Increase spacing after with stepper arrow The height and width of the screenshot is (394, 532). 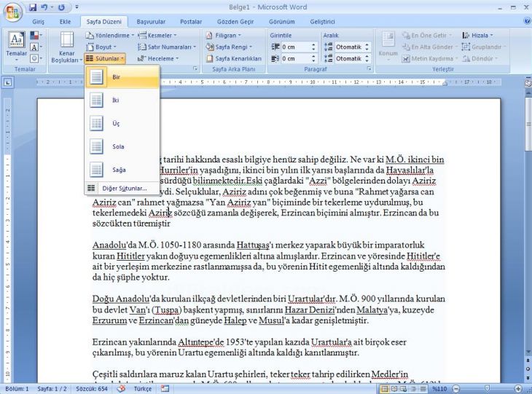tap(367, 56)
